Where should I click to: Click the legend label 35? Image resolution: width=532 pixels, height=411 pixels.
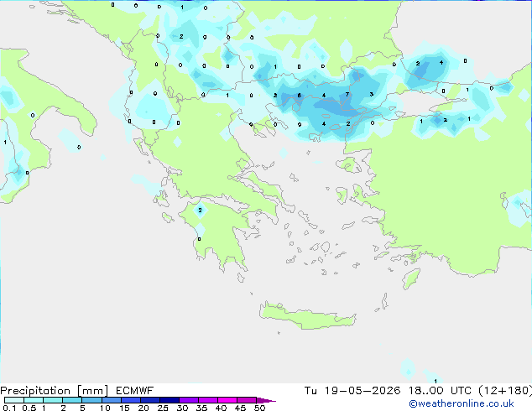click(x=201, y=408)
